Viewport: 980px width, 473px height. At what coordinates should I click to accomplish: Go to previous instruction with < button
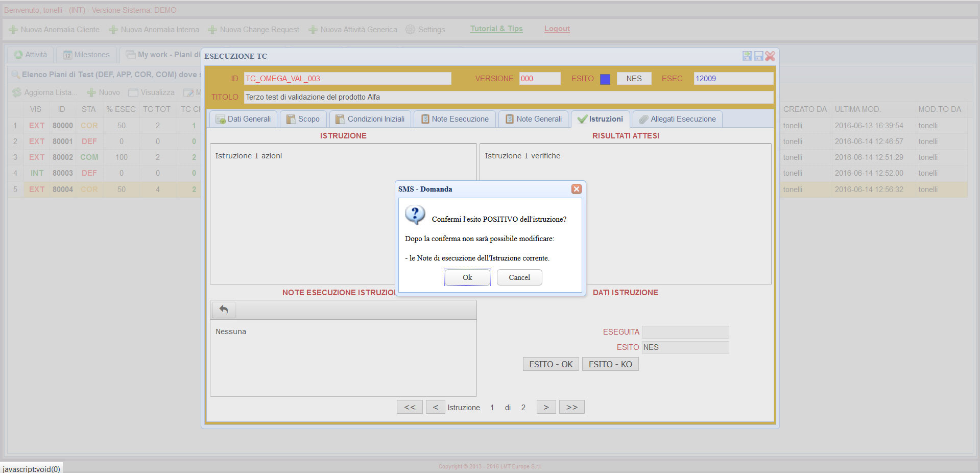[435, 407]
